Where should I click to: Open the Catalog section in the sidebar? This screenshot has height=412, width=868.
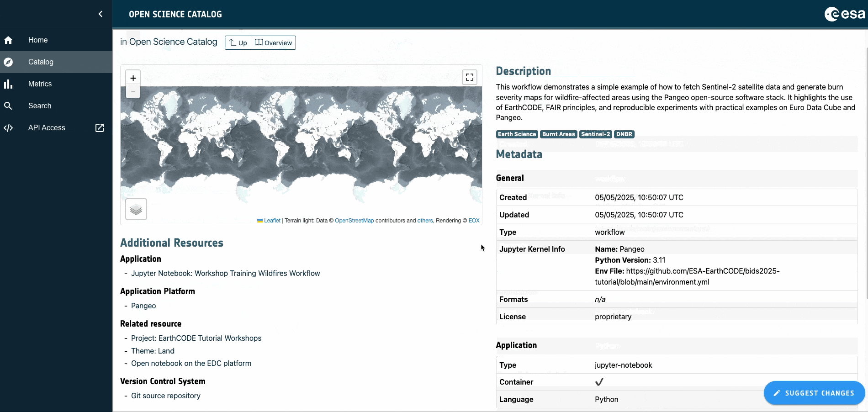click(41, 62)
